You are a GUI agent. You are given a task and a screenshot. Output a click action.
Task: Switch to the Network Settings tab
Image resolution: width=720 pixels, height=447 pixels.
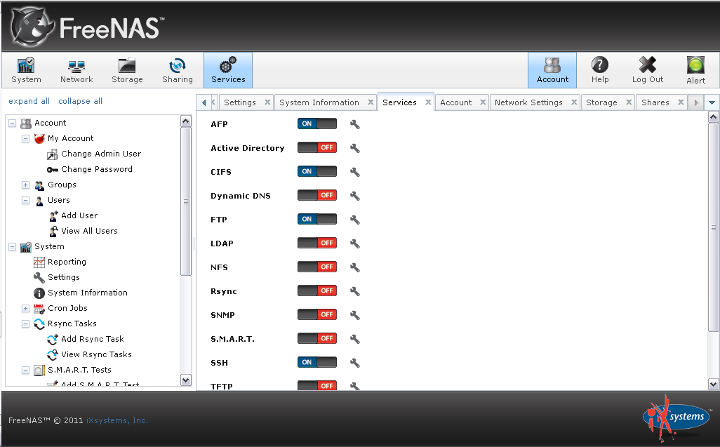pos(529,102)
